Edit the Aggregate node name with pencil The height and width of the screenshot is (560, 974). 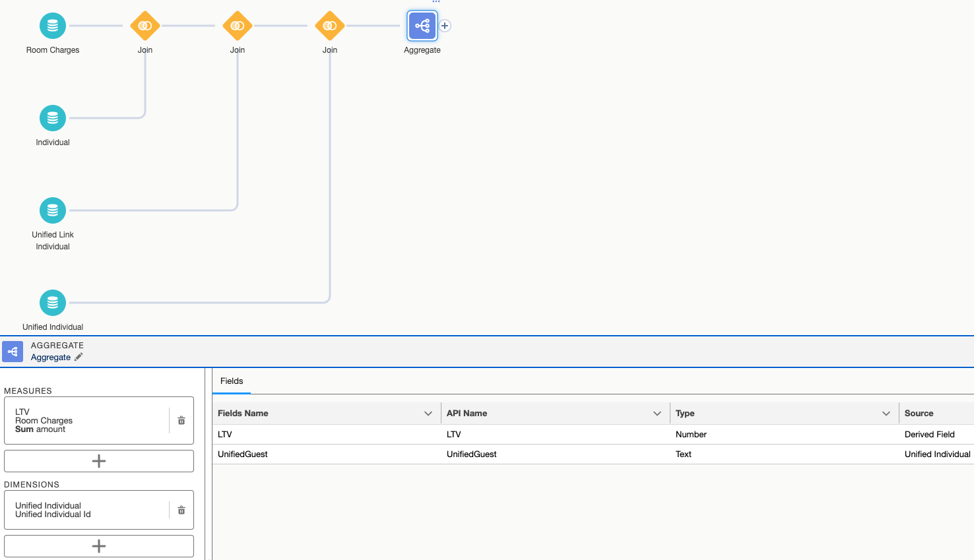[79, 358]
